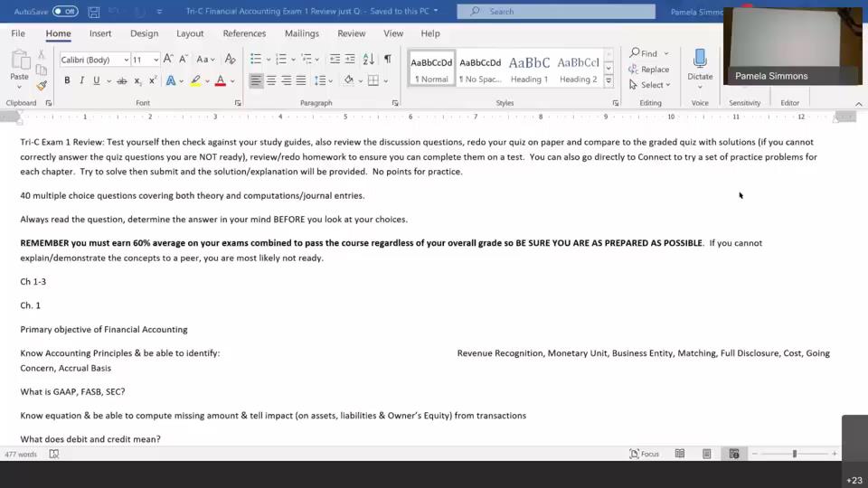Image resolution: width=868 pixels, height=488 pixels.
Task: Click the 477 words count
Action: (x=21, y=455)
